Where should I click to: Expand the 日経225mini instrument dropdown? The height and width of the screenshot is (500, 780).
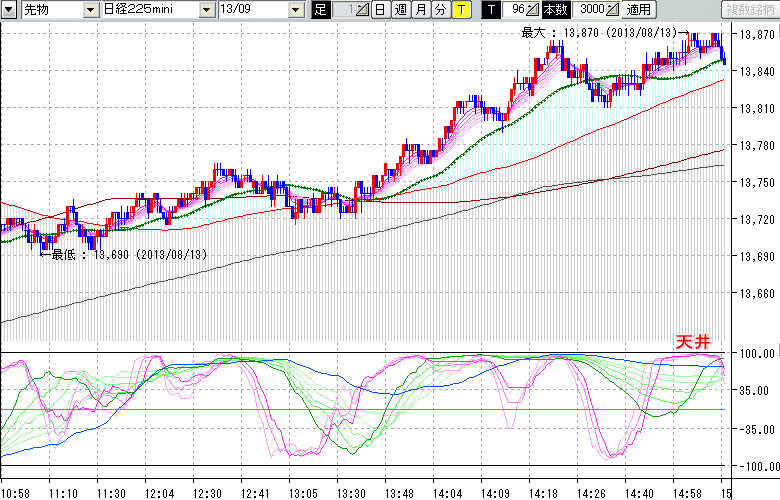[x=206, y=10]
